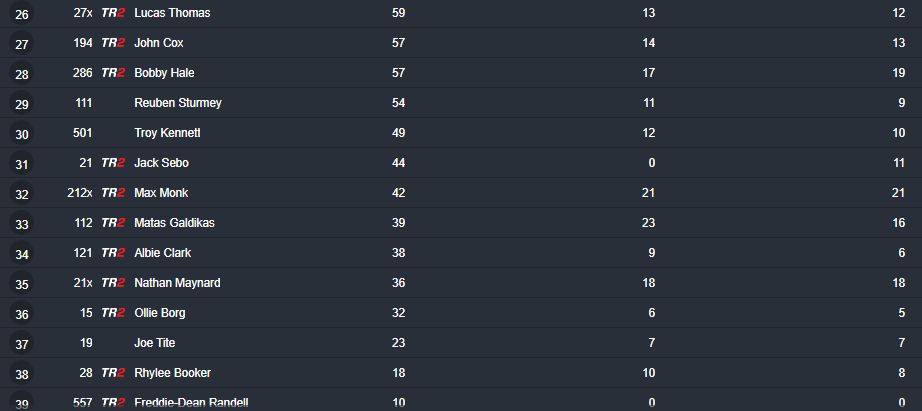Click the TR2 badge beside Max Monk

(113, 193)
